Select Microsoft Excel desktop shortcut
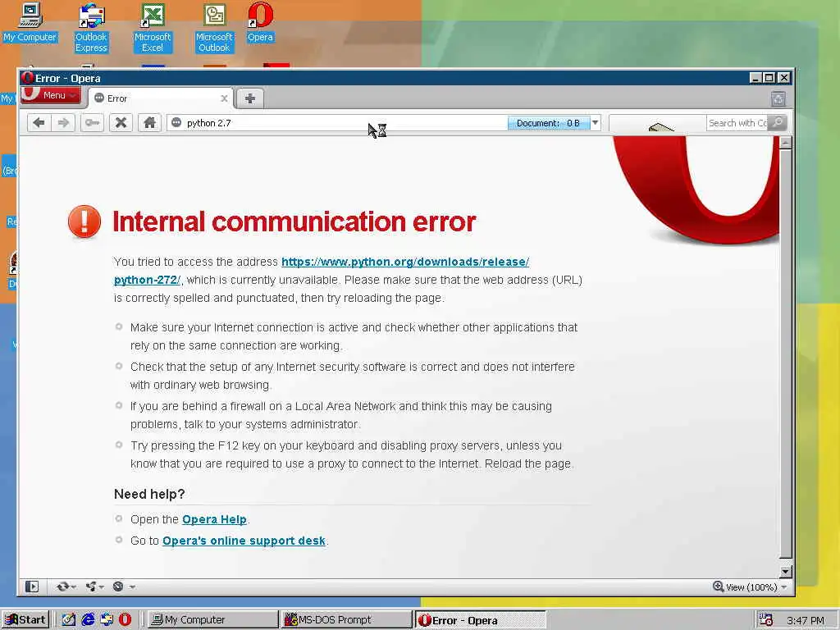The width and height of the screenshot is (840, 630). (153, 28)
